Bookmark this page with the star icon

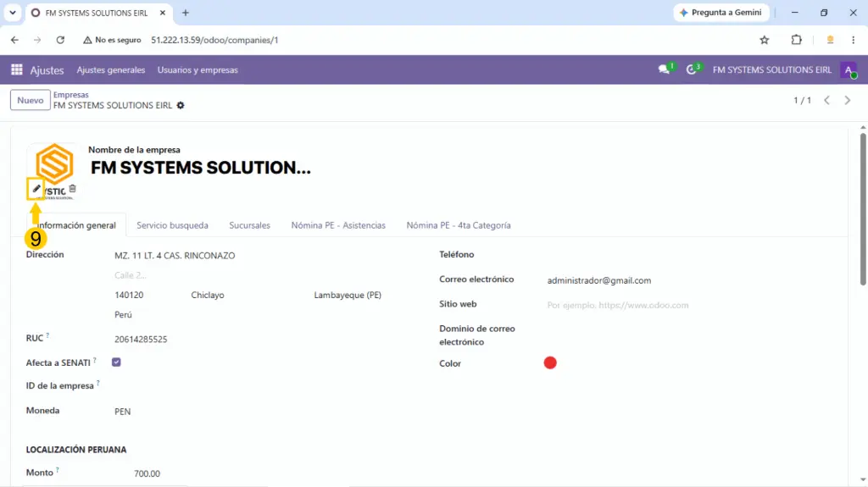pos(765,40)
